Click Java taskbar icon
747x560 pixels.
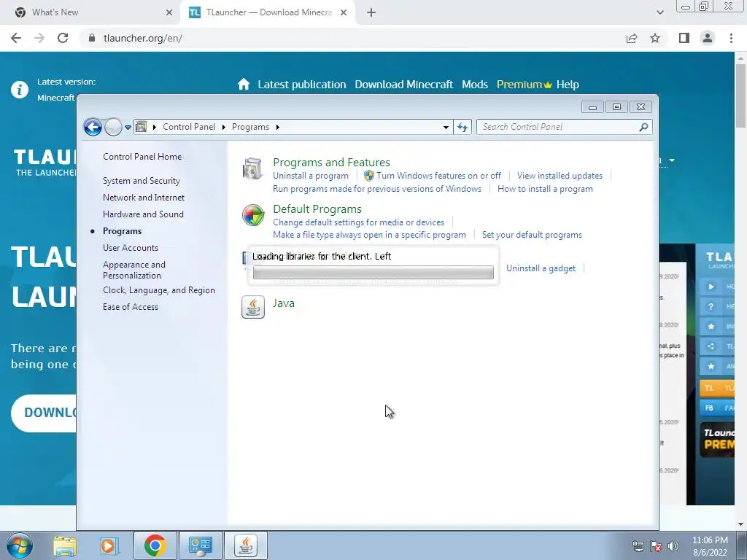click(x=246, y=545)
